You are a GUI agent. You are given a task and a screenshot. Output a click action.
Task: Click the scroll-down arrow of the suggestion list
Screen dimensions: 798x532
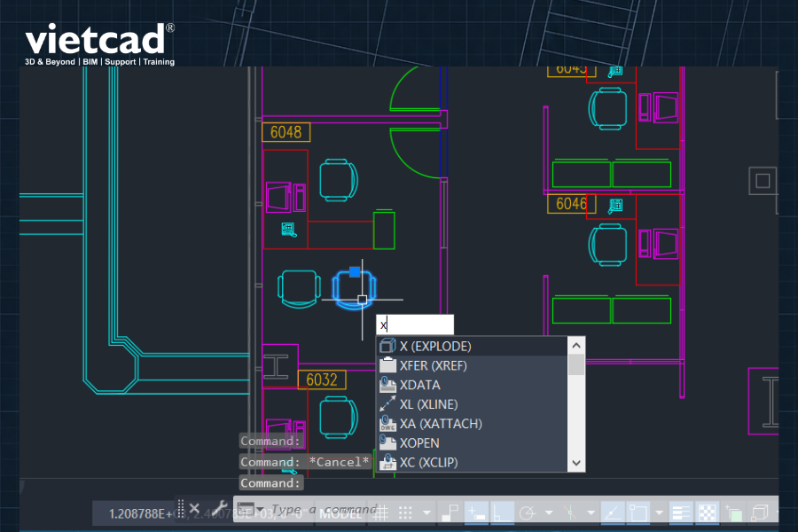pyautogui.click(x=576, y=463)
